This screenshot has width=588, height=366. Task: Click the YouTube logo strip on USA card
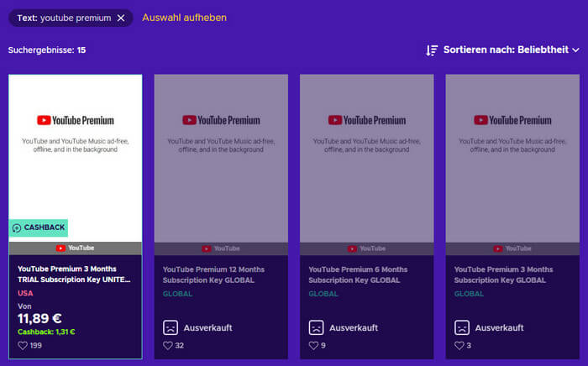[76, 248]
